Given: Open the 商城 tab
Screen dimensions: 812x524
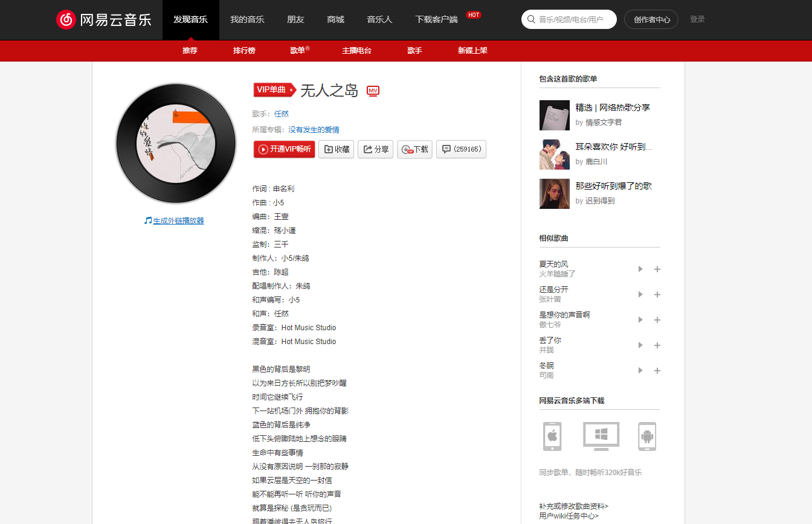Looking at the screenshot, I should tap(335, 20).
